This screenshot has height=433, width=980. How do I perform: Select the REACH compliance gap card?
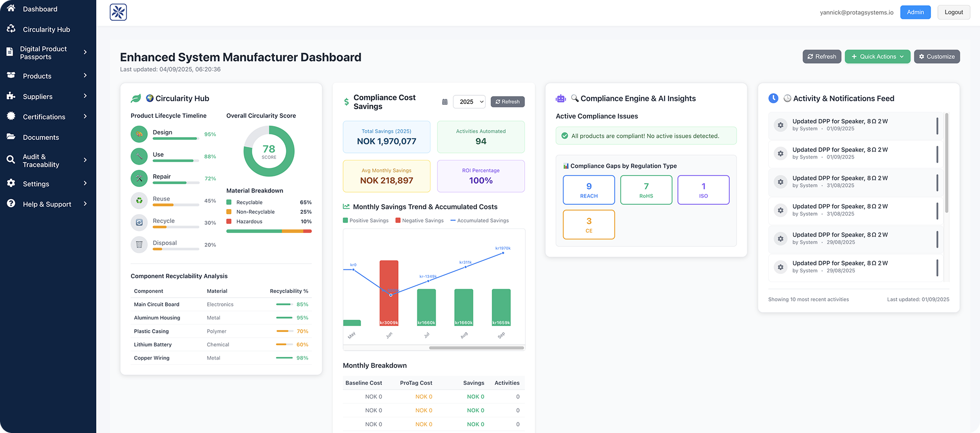tap(589, 190)
